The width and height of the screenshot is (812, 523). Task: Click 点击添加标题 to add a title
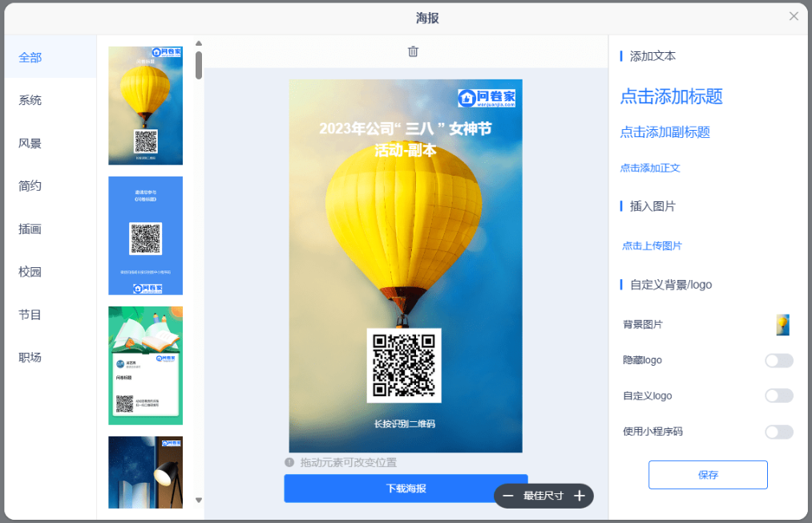pyautogui.click(x=671, y=96)
